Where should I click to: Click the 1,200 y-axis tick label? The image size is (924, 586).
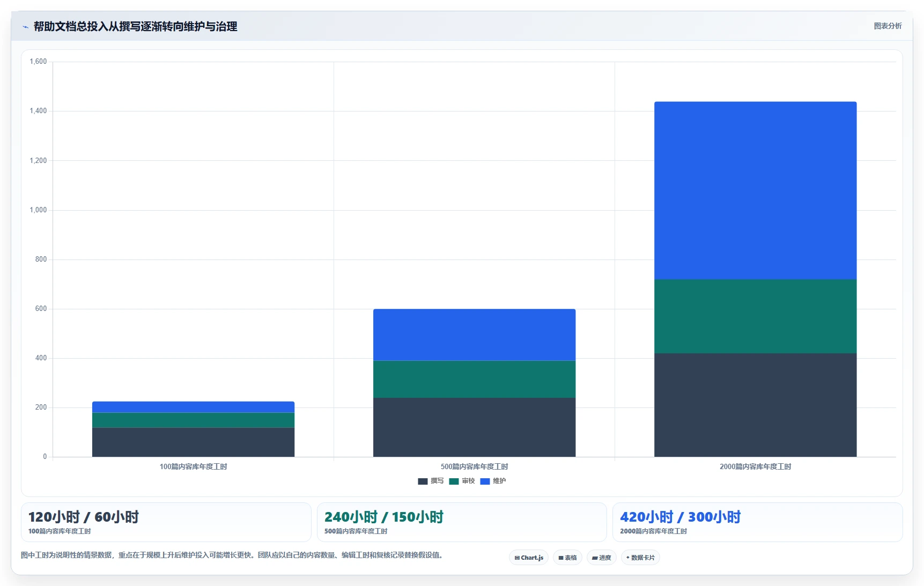point(38,160)
